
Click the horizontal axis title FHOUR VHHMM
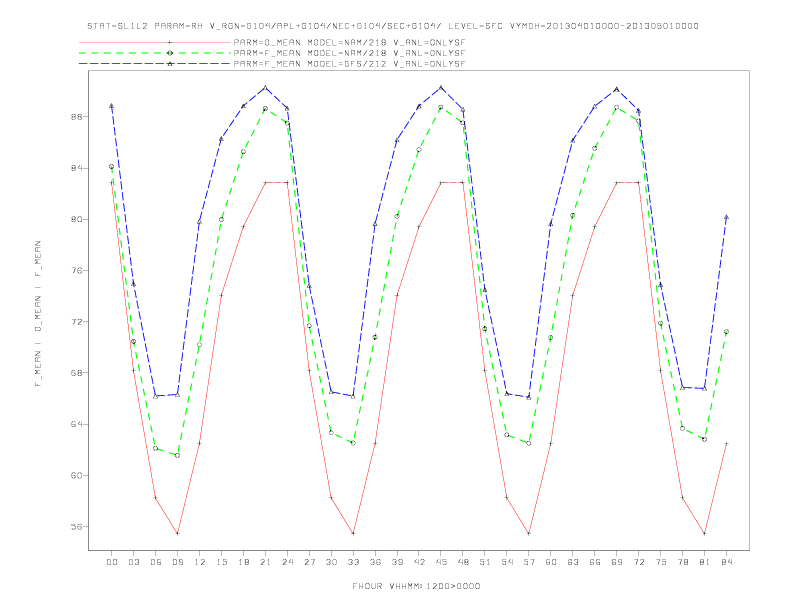pos(416,586)
